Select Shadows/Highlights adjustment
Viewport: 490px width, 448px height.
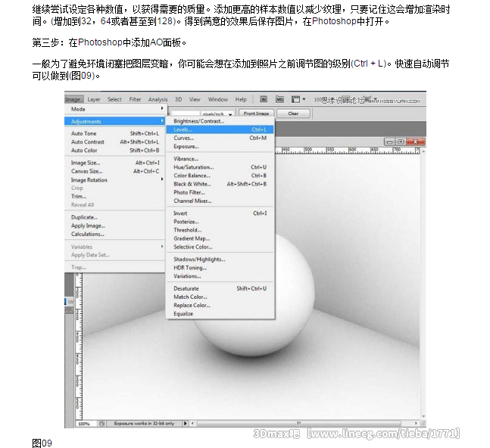click(220, 259)
